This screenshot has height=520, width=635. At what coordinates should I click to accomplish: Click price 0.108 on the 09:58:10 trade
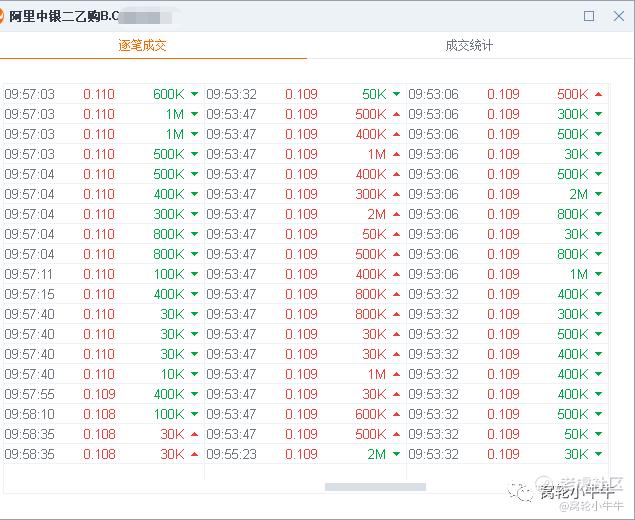[x=99, y=415]
